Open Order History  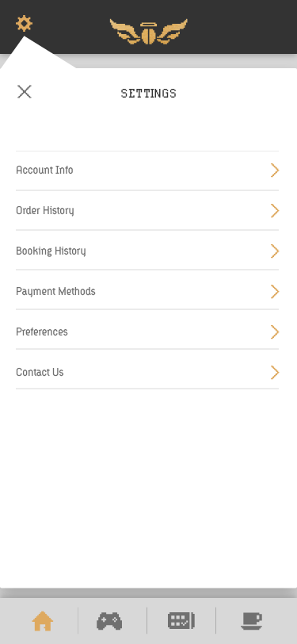point(147,210)
